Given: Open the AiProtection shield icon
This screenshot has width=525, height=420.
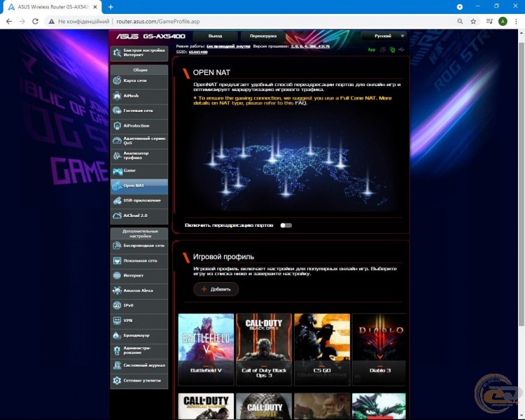Looking at the screenshot, I should 117,125.
